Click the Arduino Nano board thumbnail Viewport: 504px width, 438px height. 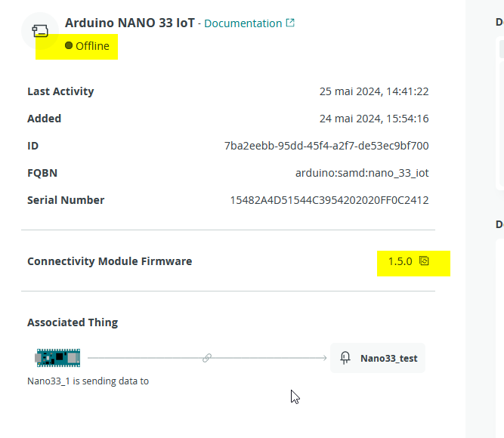[57, 358]
